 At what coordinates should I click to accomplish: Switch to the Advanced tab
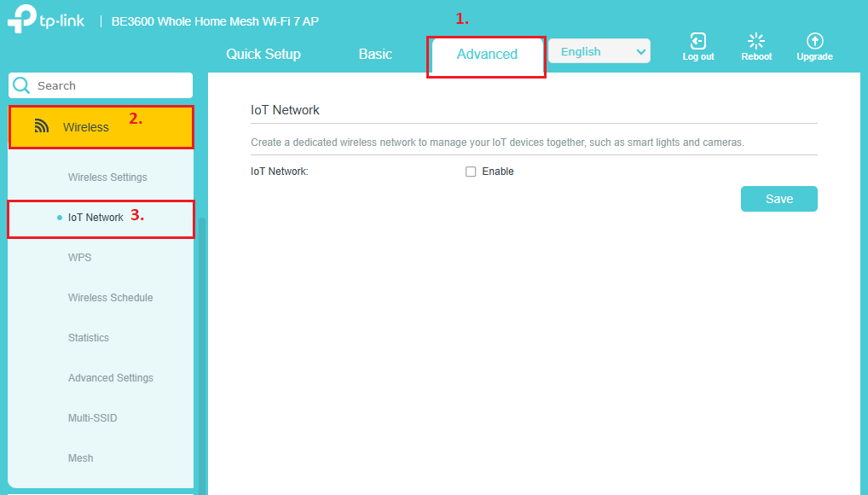(486, 54)
